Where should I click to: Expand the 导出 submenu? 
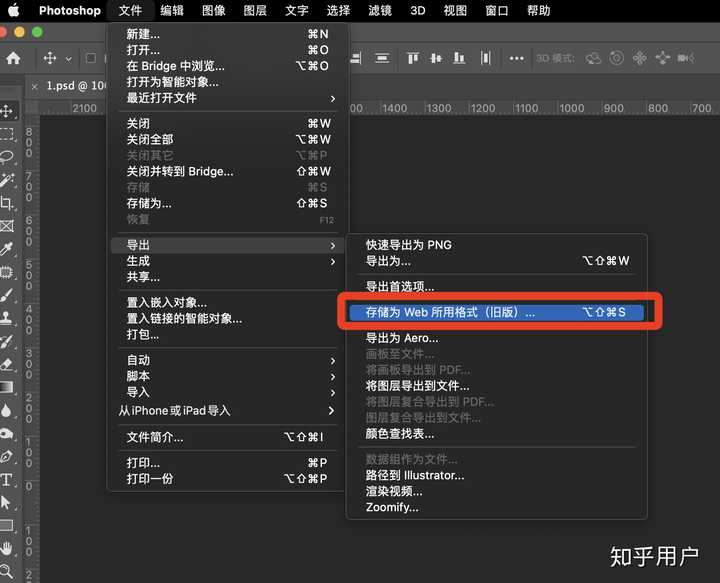coord(228,245)
